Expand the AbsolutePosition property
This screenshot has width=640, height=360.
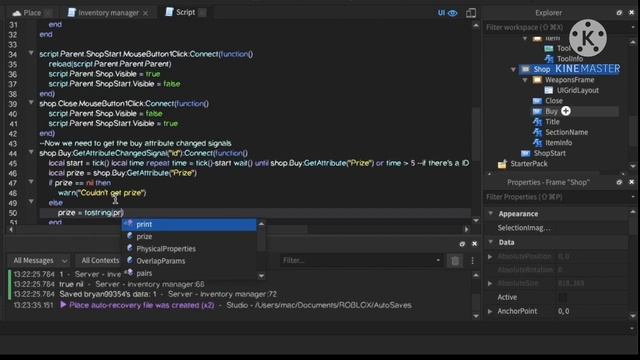point(490,257)
